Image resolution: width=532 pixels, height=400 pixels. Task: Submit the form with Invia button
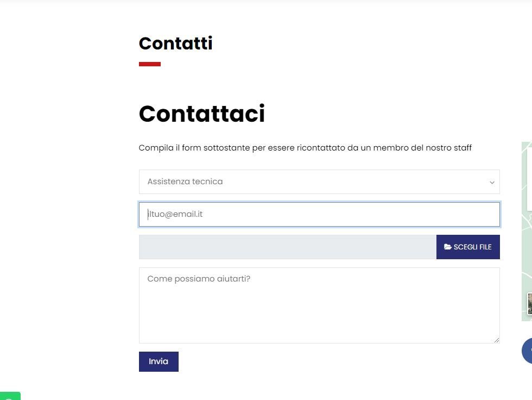159,361
